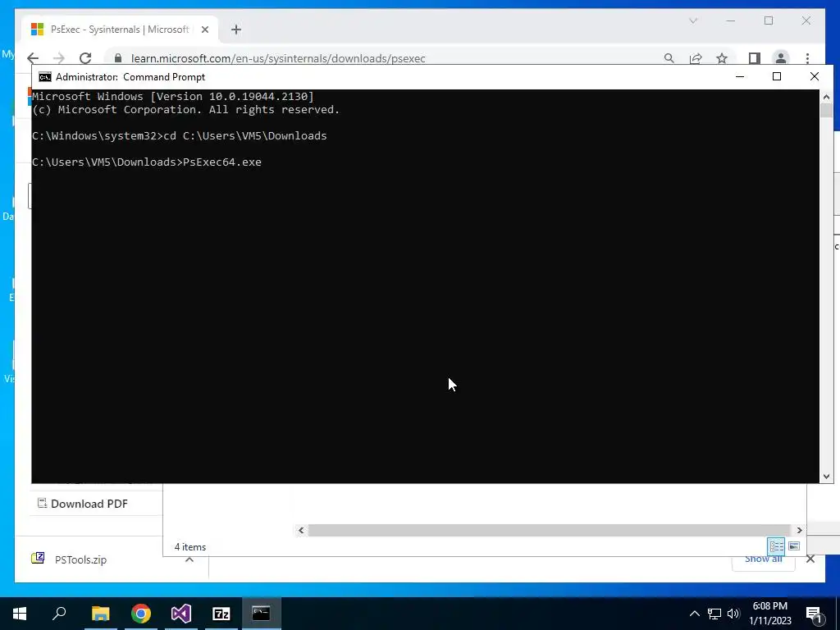
Task: Open Visual Studio from taskbar
Action: (x=181, y=614)
